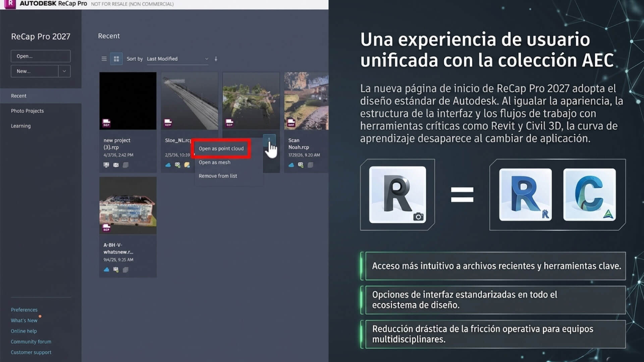Open Preferences link
The height and width of the screenshot is (362, 644).
tap(24, 310)
